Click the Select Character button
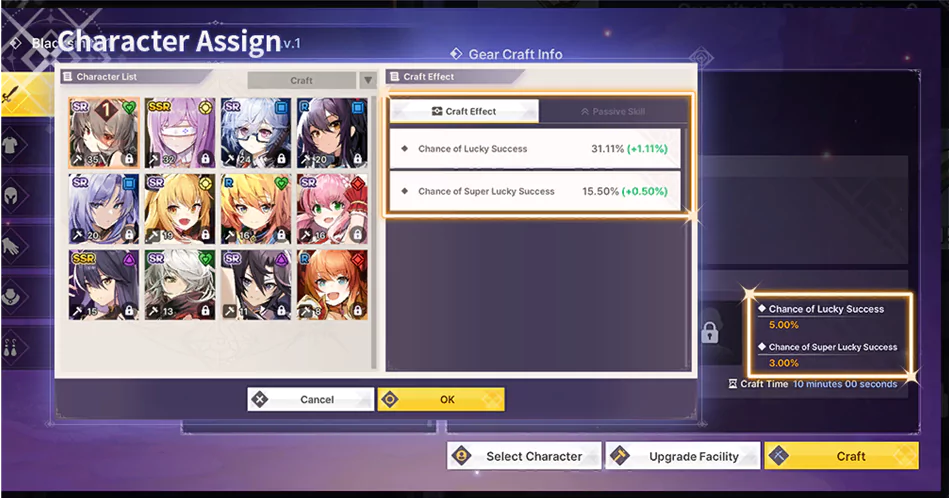 (x=525, y=456)
